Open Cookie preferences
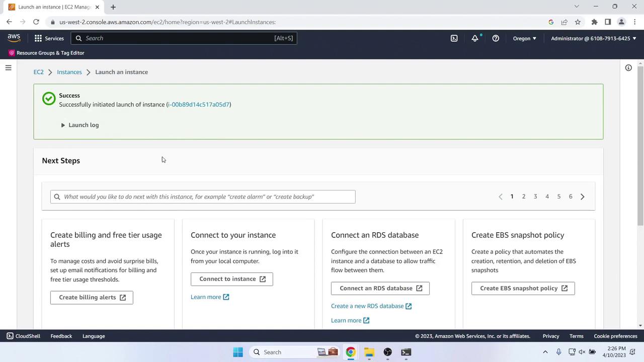Screen dimensions: 644x362 coord(615,336)
